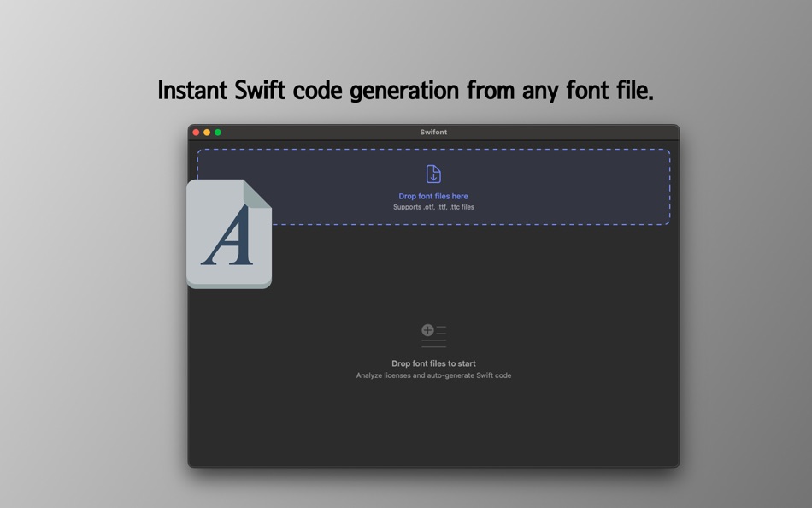Click the Supports .otf, .ttf, .ttc files caption
This screenshot has height=508, width=812.
pos(433,206)
